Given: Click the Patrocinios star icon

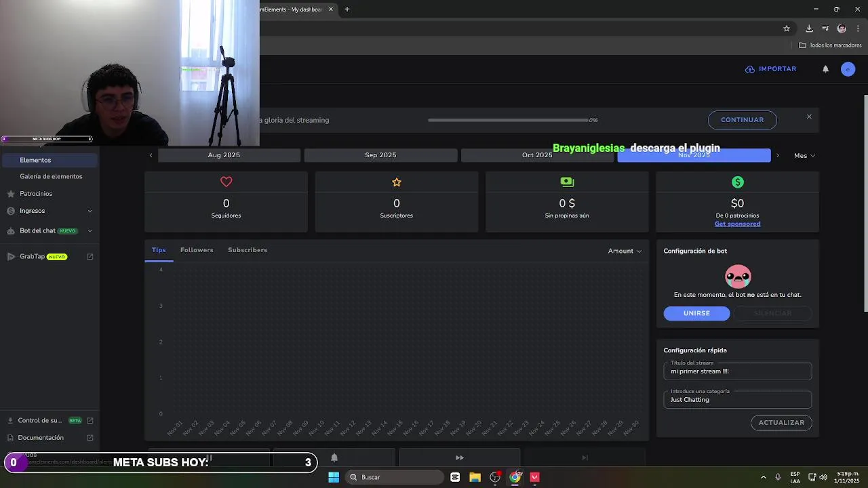Looking at the screenshot, I should coord(11,194).
